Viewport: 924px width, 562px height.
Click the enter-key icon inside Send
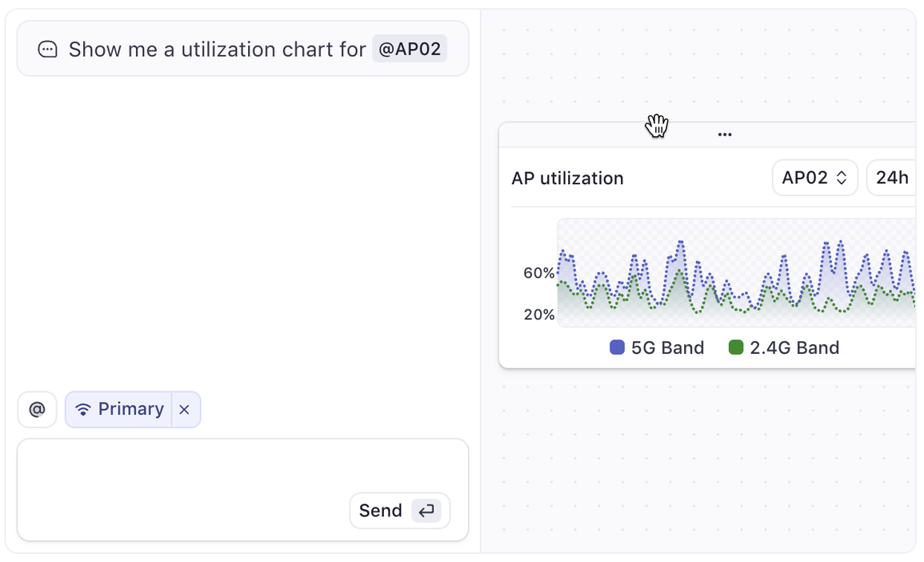[x=426, y=511]
